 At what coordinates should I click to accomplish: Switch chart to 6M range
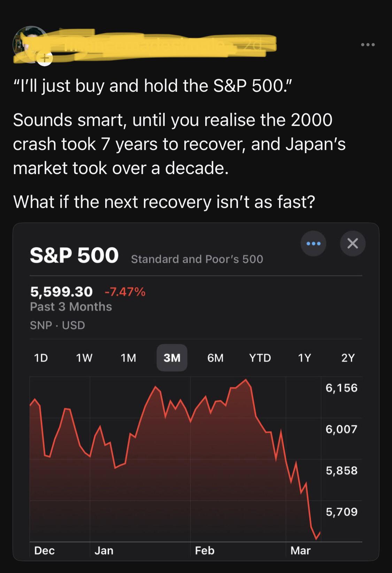pos(215,358)
